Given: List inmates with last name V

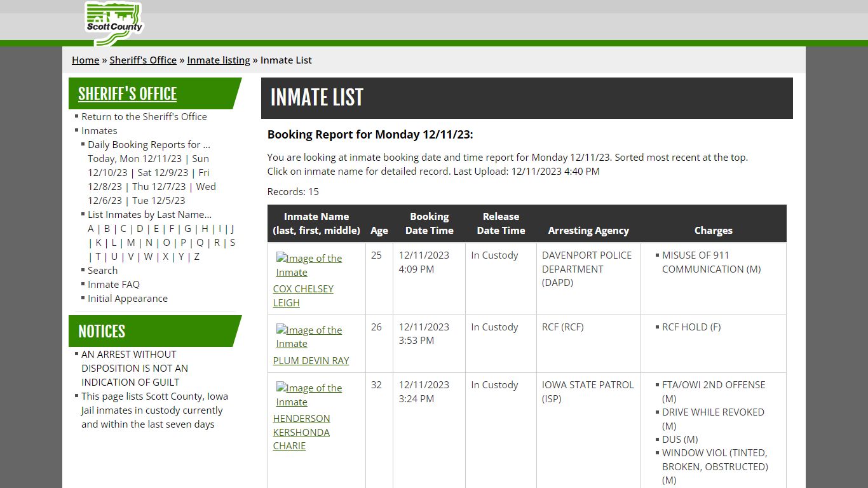Looking at the screenshot, I should tap(131, 256).
